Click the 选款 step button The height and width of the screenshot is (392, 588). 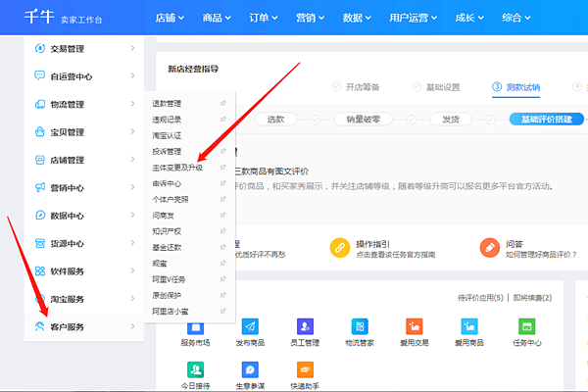275,120
